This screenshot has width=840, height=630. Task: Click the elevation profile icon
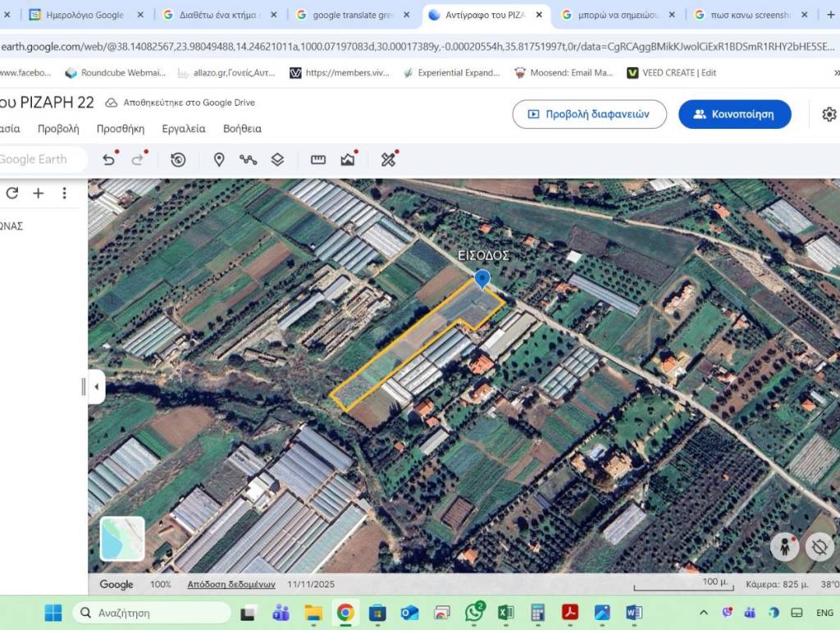click(x=348, y=159)
